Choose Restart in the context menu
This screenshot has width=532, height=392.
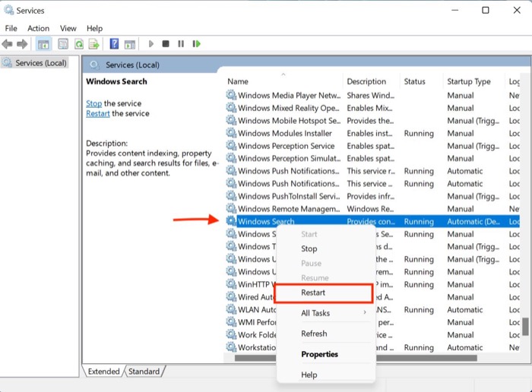[313, 292]
